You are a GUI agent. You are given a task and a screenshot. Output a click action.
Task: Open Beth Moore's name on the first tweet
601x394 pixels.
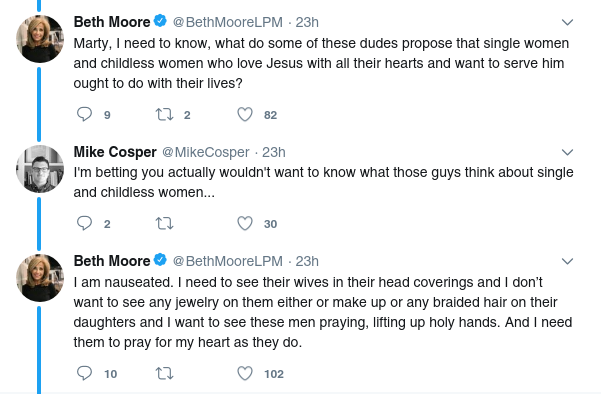[112, 22]
